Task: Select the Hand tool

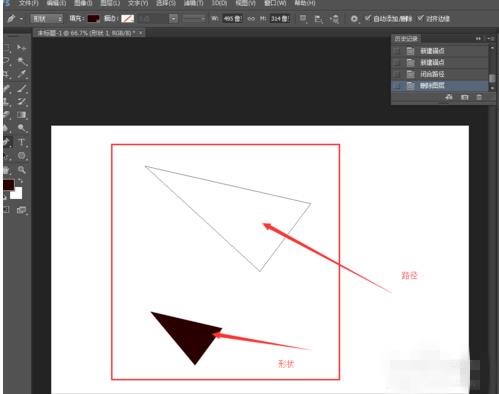Action: [7, 170]
